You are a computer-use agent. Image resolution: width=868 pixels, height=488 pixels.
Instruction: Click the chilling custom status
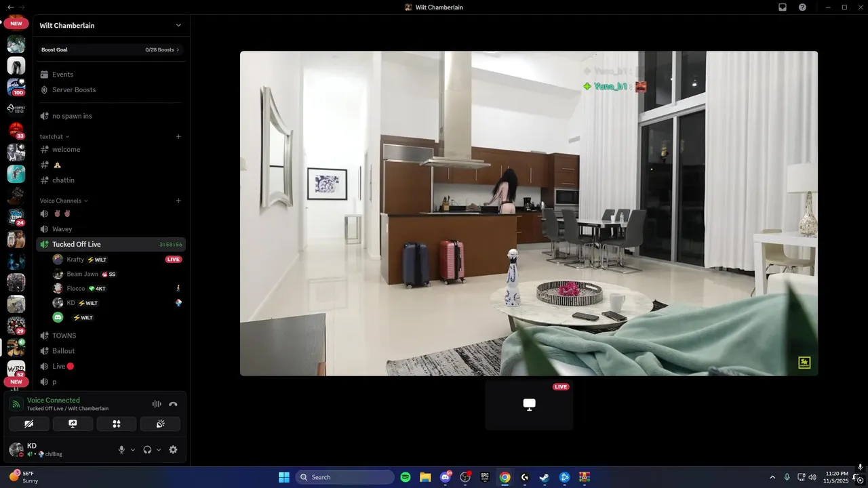[x=51, y=454]
